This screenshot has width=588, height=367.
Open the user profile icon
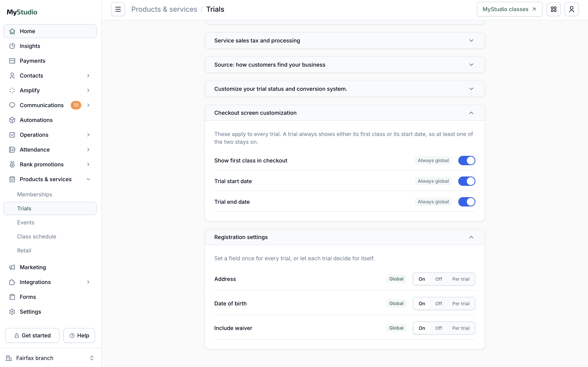[x=571, y=9]
